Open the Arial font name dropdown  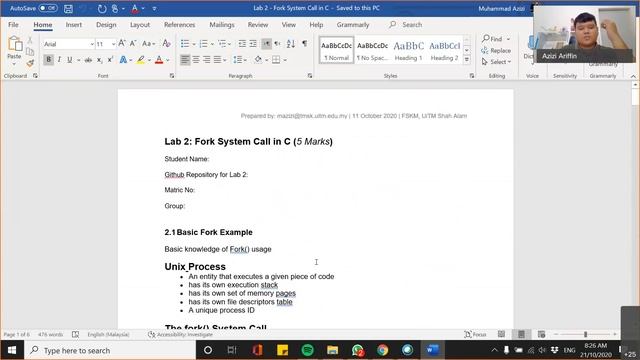tap(92, 44)
